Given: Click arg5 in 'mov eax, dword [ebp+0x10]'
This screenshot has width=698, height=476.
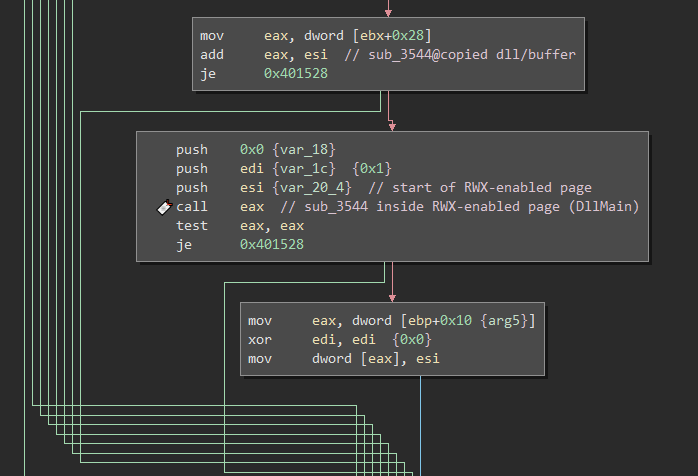Looking at the screenshot, I should click(503, 321).
